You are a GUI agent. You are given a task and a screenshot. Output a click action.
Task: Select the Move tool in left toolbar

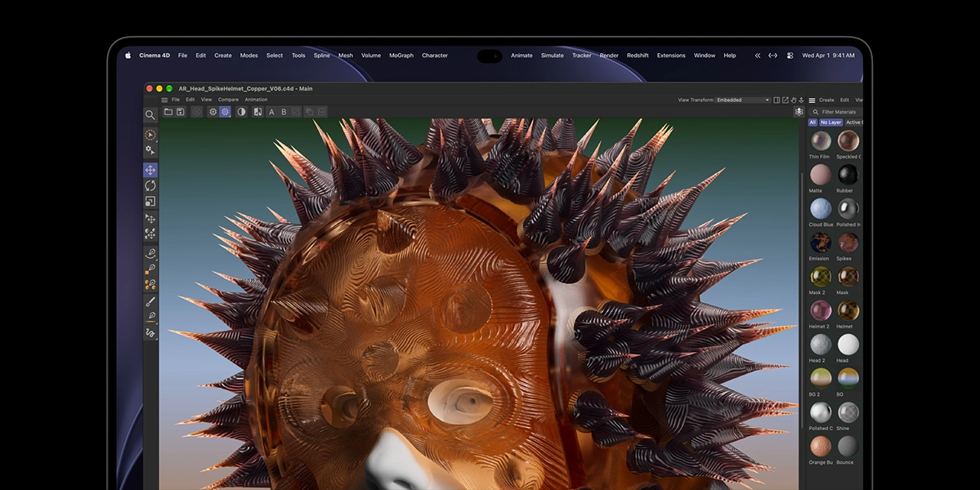tap(150, 170)
